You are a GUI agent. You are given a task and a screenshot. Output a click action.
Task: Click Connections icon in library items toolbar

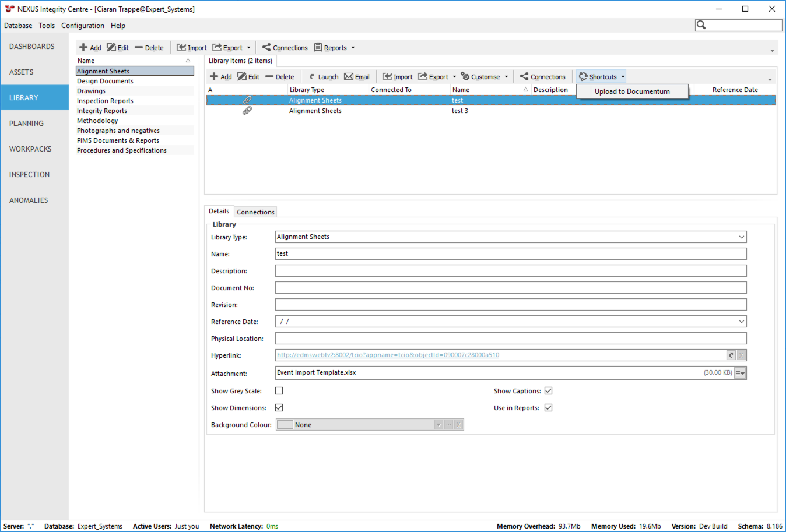click(524, 77)
